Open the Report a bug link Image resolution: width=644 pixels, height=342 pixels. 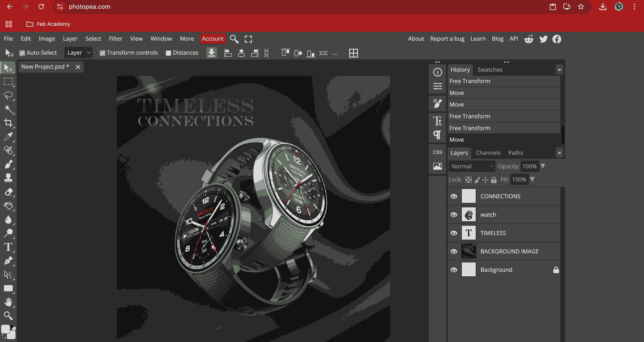point(447,39)
